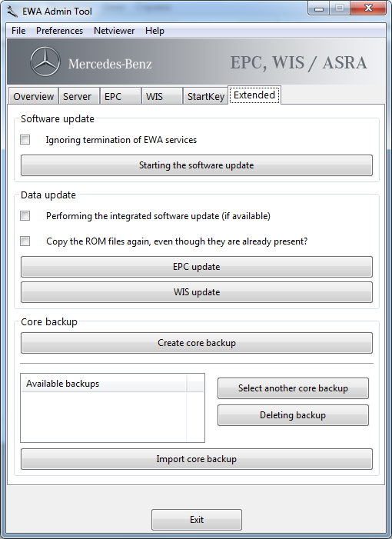
Task: Click Create core backup
Action: pos(197,343)
